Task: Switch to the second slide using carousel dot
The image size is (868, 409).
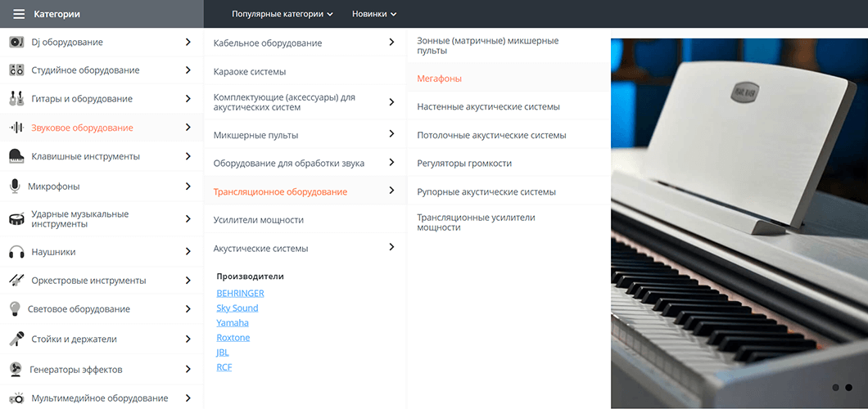Action: tap(849, 388)
